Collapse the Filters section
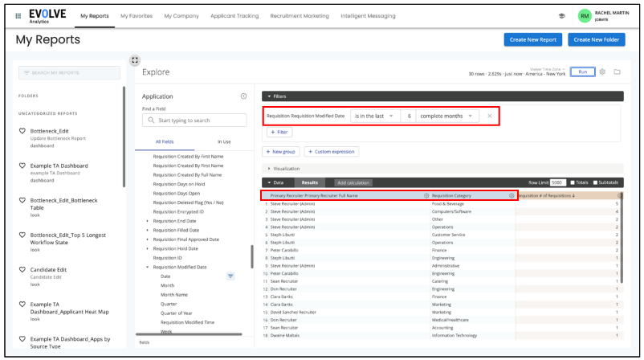The width and height of the screenshot is (644, 360). point(269,96)
